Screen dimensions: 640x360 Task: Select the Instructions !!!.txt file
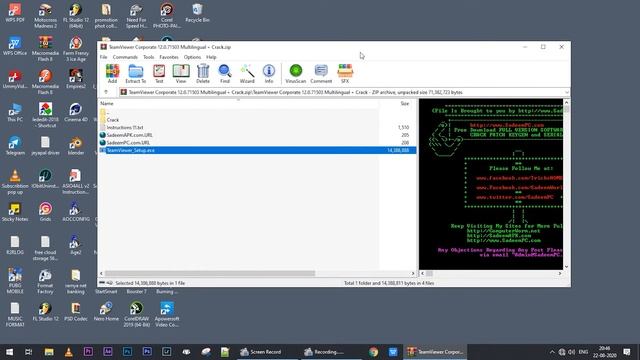coord(257,127)
